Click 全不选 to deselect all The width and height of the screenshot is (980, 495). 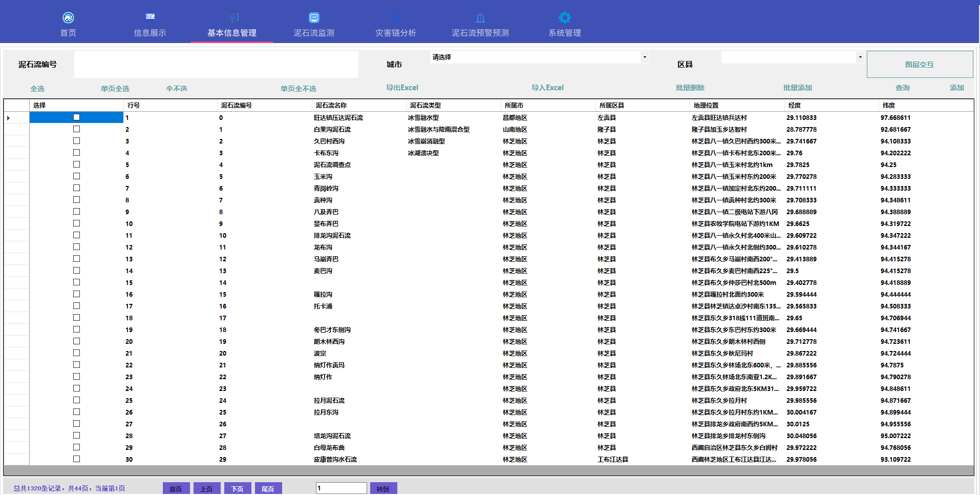[x=177, y=89]
